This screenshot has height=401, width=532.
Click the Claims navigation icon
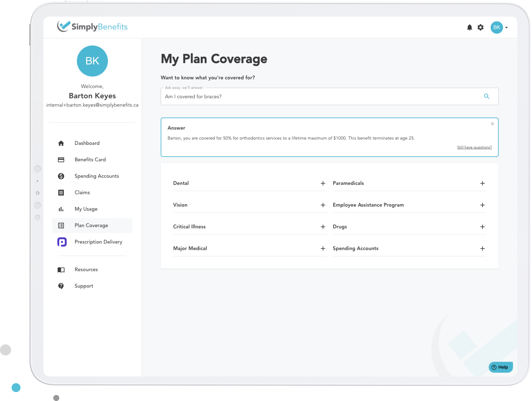(x=61, y=192)
